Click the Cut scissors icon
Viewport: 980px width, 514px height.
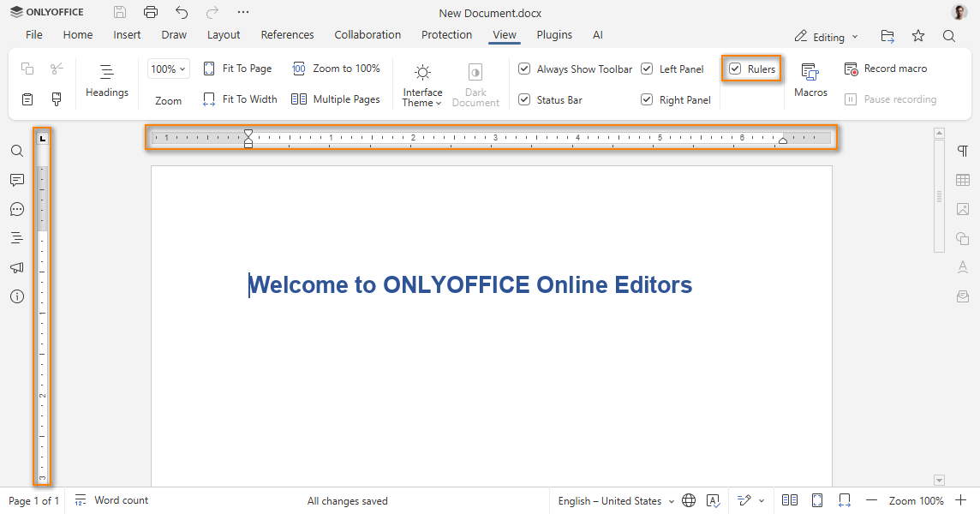point(57,69)
